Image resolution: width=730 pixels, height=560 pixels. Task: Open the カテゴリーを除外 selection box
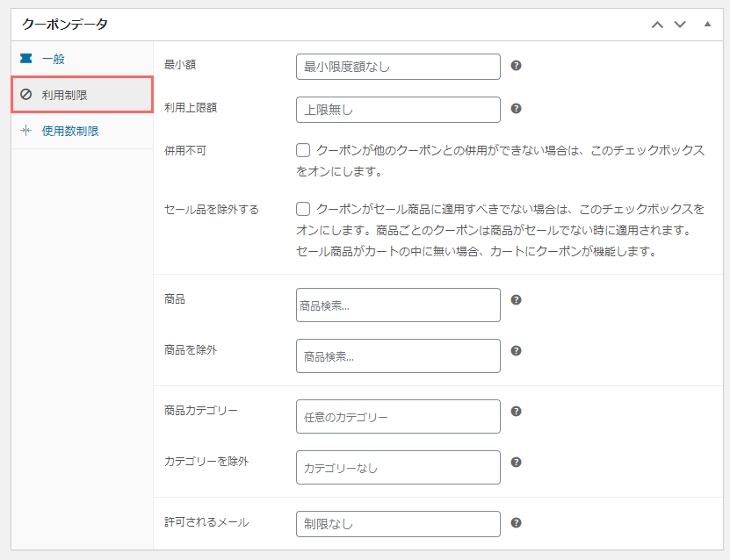[398, 468]
